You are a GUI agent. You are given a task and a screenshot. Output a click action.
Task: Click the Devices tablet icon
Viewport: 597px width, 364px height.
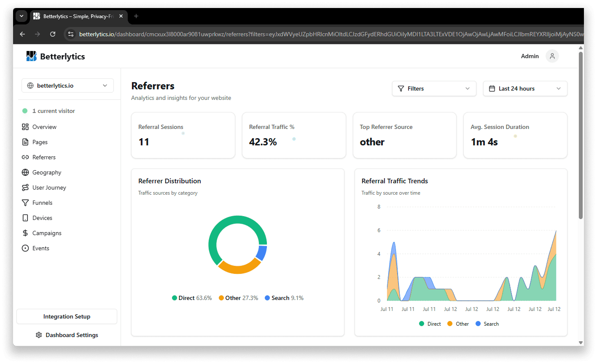coord(25,218)
